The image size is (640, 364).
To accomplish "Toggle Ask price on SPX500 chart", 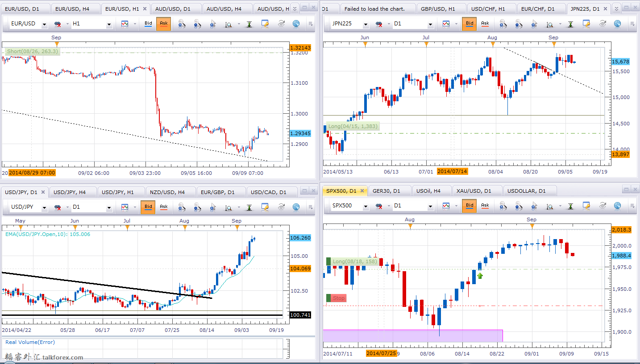I will pyautogui.click(x=485, y=206).
